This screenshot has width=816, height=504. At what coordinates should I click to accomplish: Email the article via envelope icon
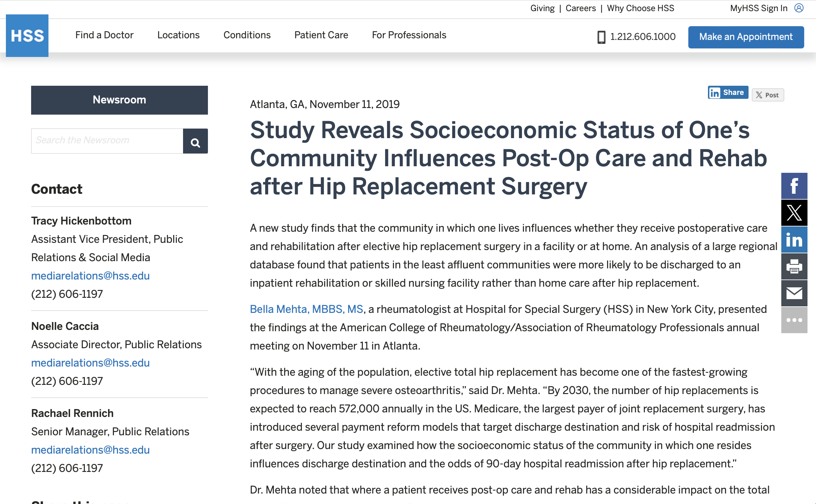click(x=794, y=293)
